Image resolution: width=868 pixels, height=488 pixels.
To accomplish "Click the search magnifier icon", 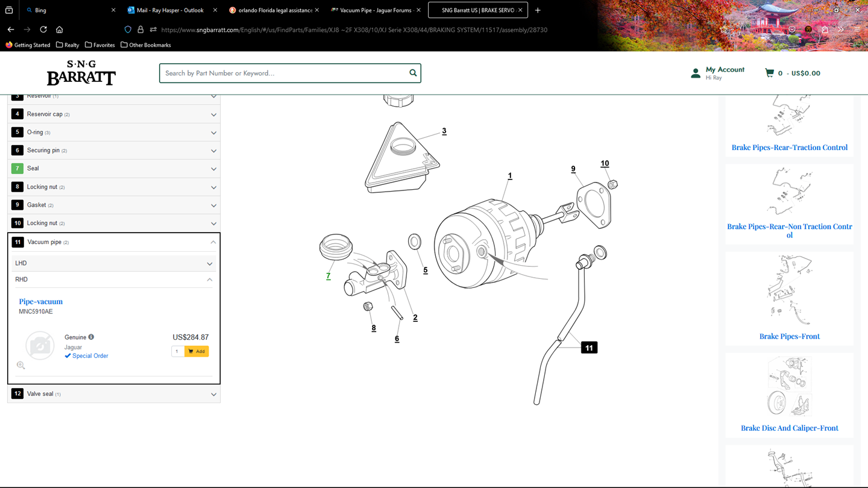I will point(413,73).
